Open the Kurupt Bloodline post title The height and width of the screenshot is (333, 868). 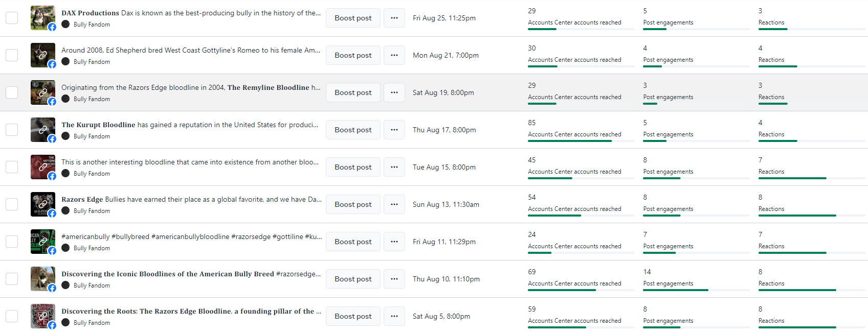189,125
